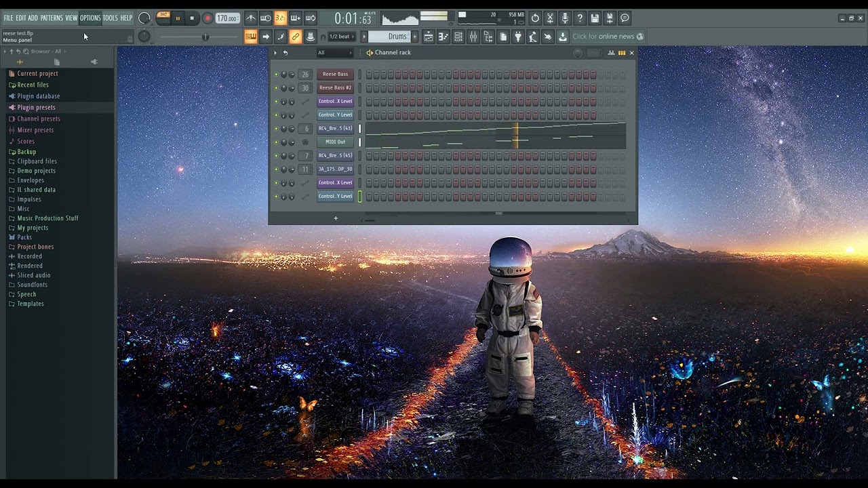Click the main pitch slider handle
Screen dimensions: 868x488
tap(205, 37)
